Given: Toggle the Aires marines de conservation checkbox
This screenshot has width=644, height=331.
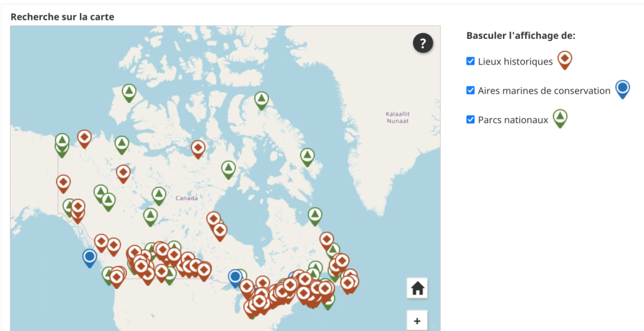Looking at the screenshot, I should 470,90.
